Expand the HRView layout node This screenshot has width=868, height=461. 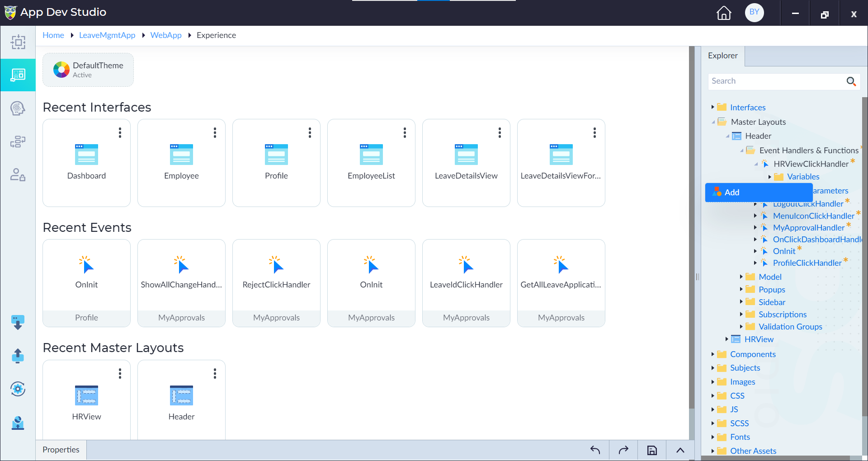[x=727, y=339]
